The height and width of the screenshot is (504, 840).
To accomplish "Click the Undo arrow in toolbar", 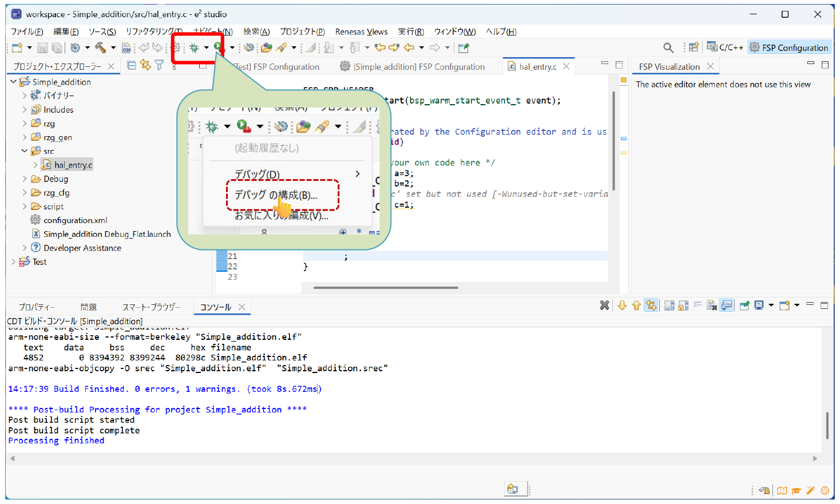I will click(x=144, y=48).
